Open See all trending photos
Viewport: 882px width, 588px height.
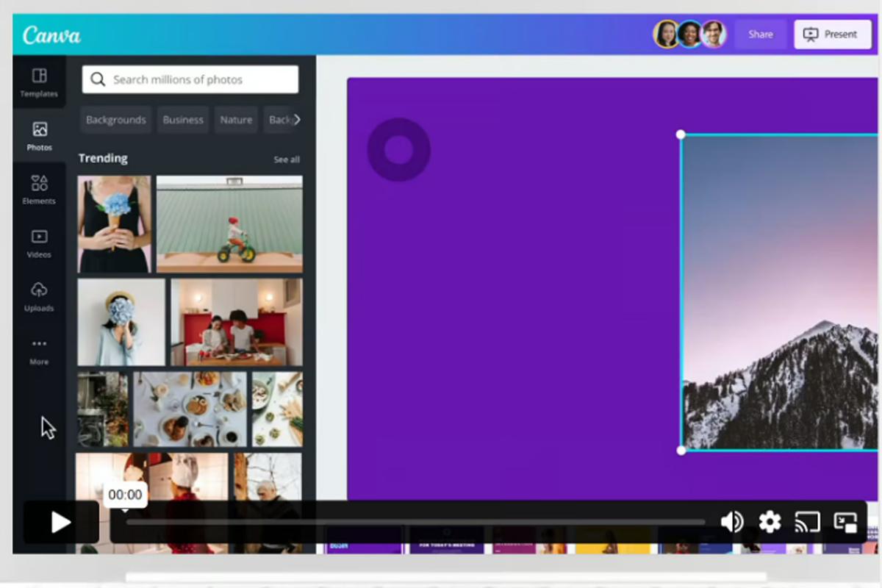(287, 159)
